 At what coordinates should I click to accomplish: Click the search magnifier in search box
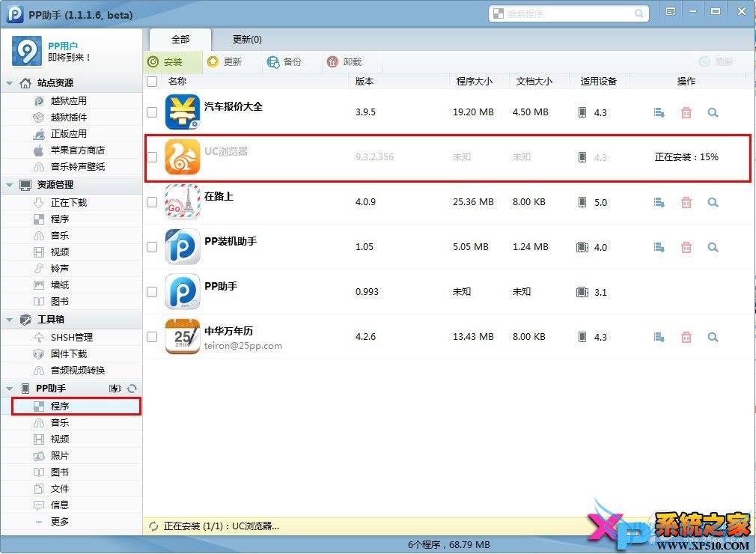[638, 13]
